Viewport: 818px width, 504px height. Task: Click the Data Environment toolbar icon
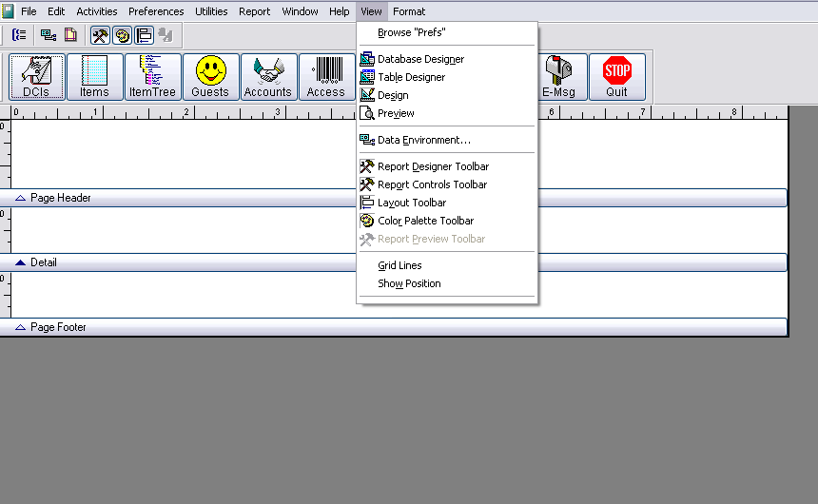click(49, 35)
